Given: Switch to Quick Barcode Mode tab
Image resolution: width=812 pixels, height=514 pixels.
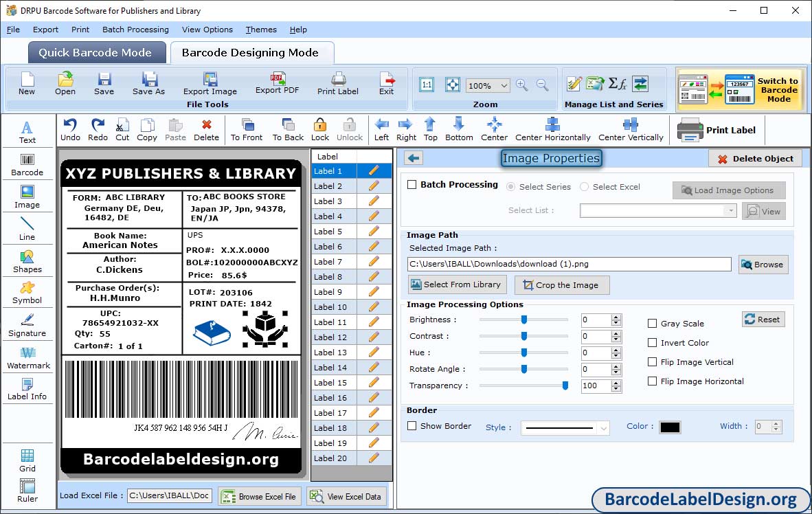Looking at the screenshot, I should (x=95, y=52).
